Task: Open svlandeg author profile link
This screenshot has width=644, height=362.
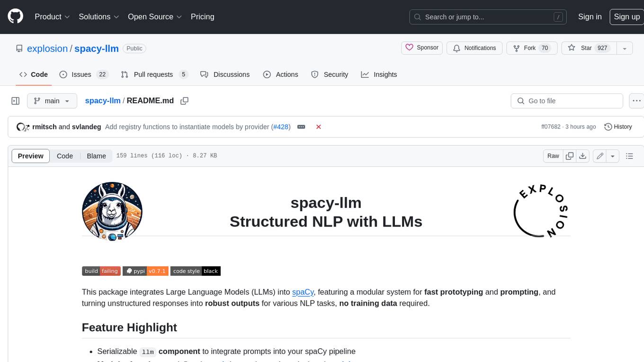Action: pyautogui.click(x=87, y=127)
